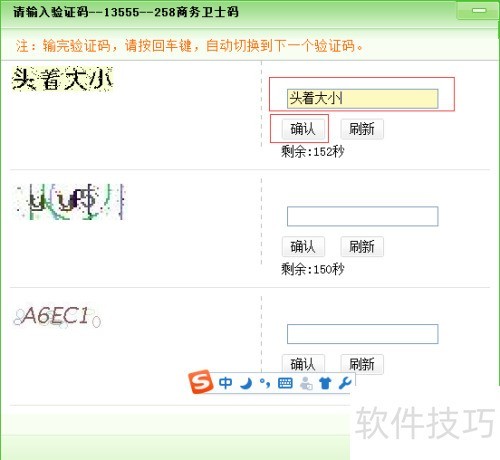Click the 头着大小 captcha image
Viewport: 500px width, 460px height.
tap(62, 79)
